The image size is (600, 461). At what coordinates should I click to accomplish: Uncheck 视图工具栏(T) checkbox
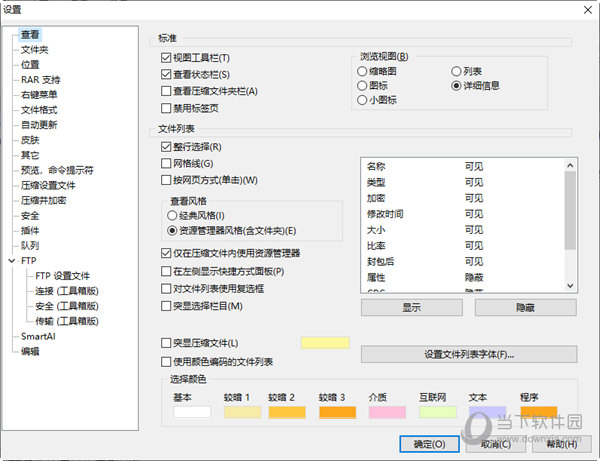tap(166, 58)
